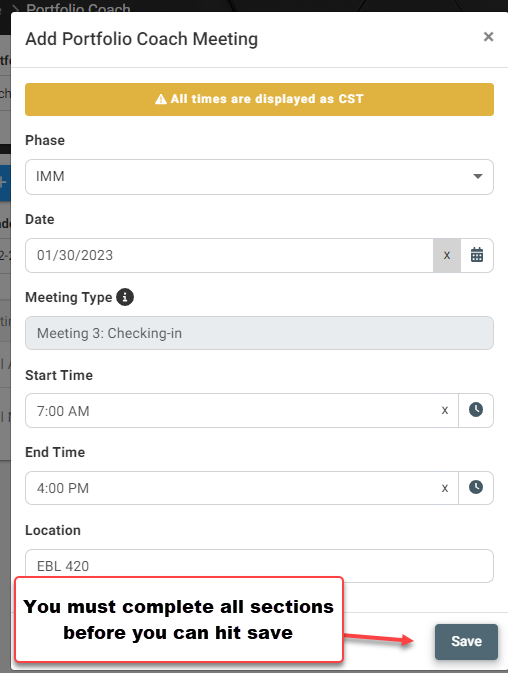Click the disabled Meeting 3: Checking-in field
508x673 pixels.
tap(259, 333)
